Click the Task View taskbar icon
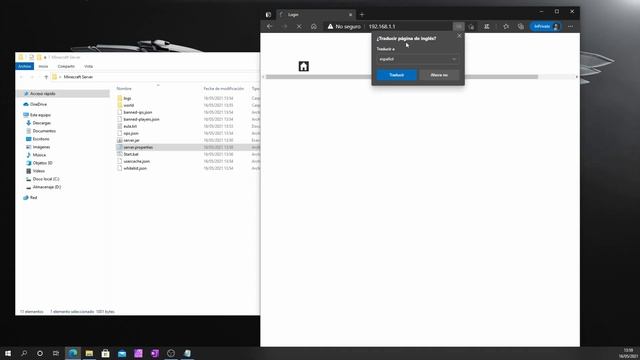The image size is (640, 360). coord(56,353)
